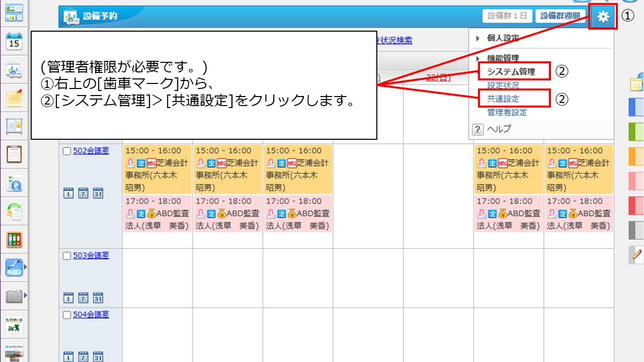Viewport: 644px width, 362px height.
Task: Click the 設備群週間 view button
Action: (560, 17)
